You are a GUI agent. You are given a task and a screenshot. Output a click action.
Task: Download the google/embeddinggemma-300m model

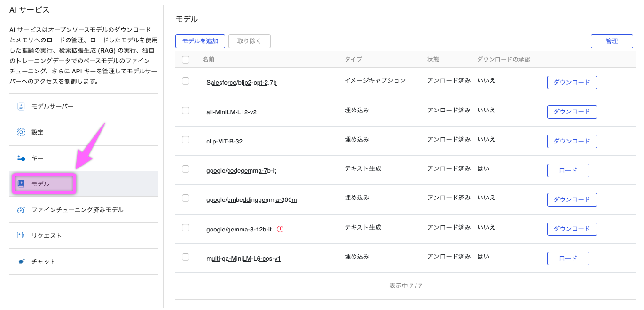tap(572, 199)
